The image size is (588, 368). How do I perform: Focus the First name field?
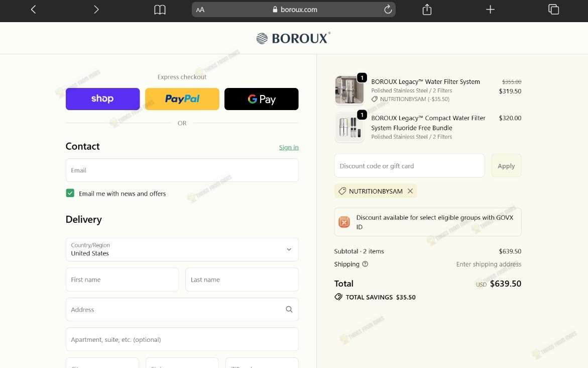tap(122, 280)
